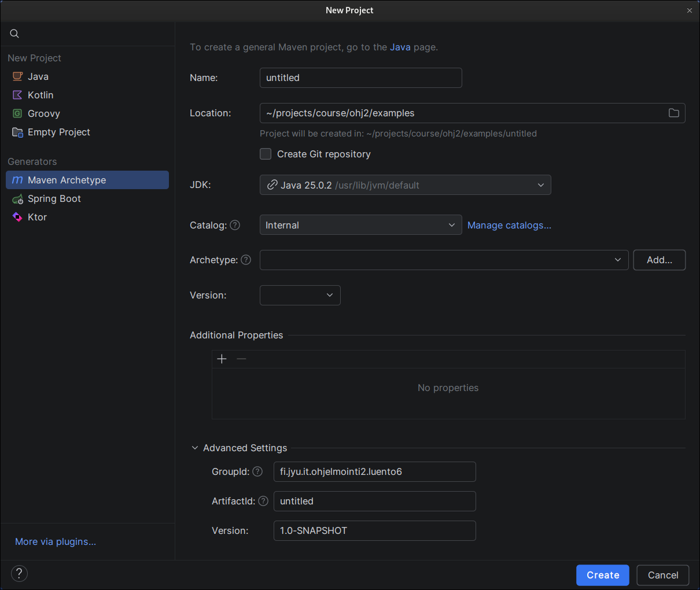Click the Archetype help question mark

[x=246, y=260]
